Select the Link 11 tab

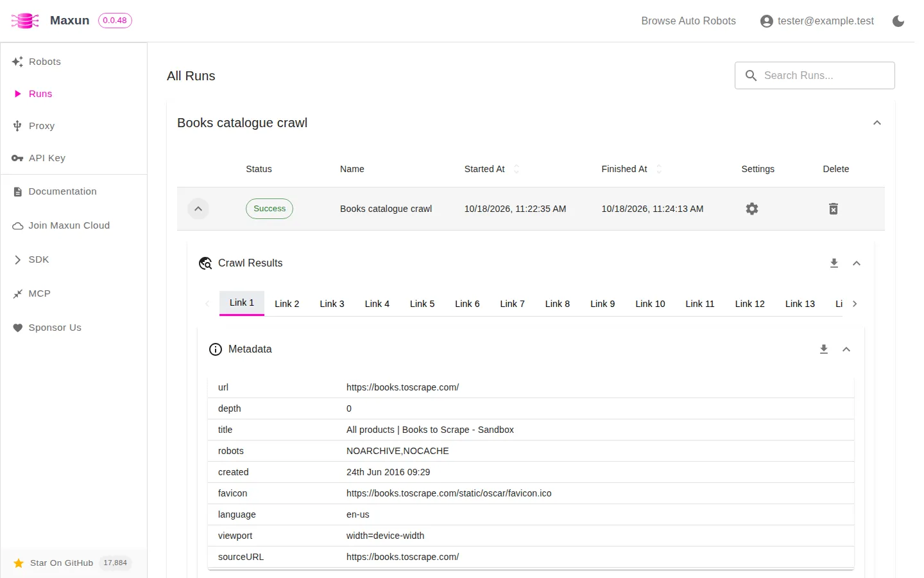[700, 304]
